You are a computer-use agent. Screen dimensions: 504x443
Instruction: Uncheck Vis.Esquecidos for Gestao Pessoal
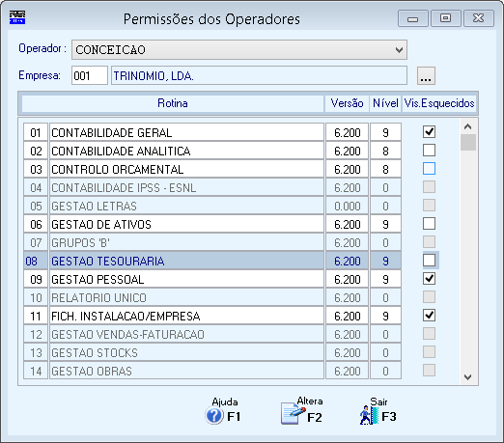(429, 279)
